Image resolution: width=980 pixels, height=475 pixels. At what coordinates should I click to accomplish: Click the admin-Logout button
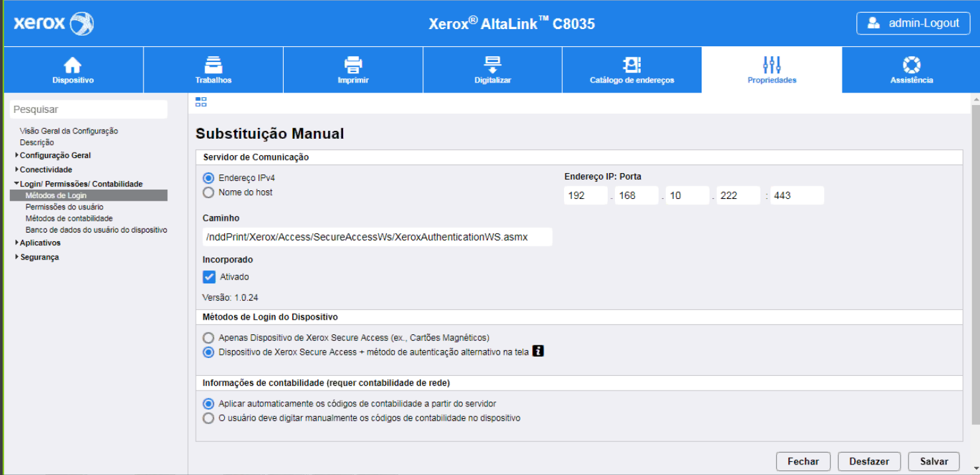tap(913, 23)
